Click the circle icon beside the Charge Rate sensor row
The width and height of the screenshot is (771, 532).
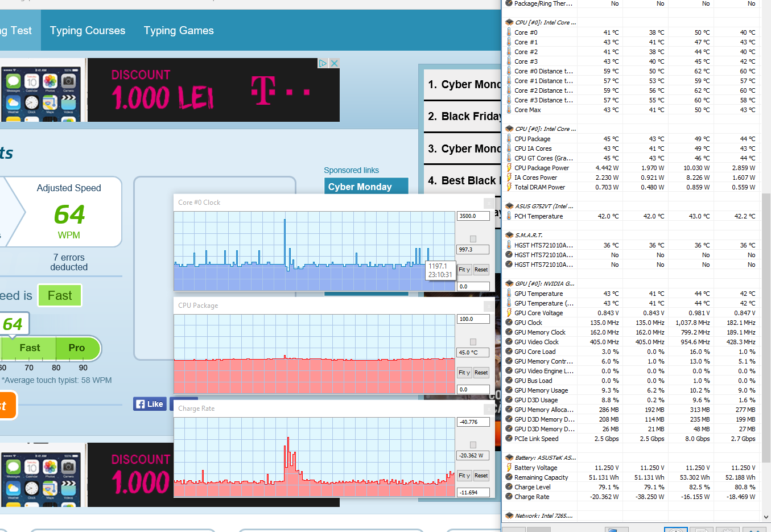click(x=509, y=497)
